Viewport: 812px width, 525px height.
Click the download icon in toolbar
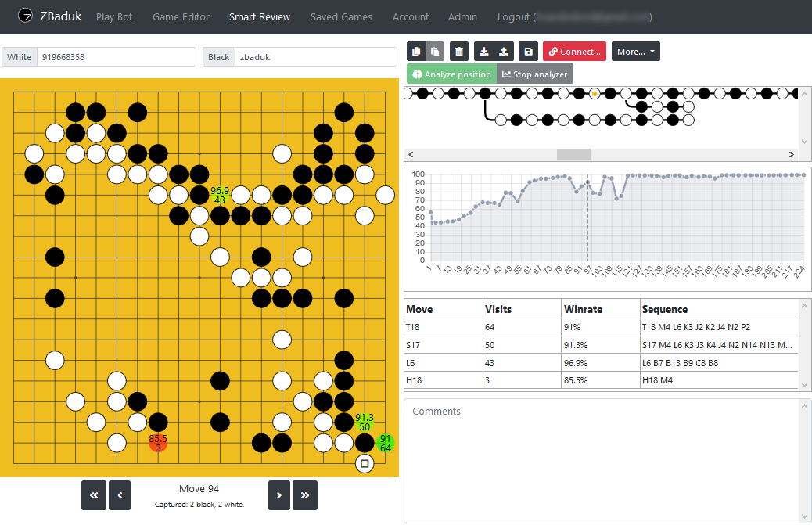484,52
